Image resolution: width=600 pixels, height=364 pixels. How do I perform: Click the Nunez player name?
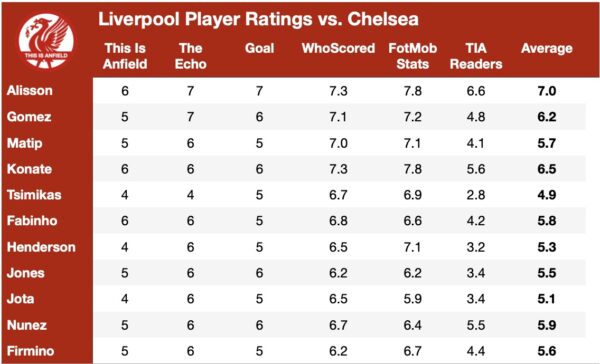click(x=27, y=325)
